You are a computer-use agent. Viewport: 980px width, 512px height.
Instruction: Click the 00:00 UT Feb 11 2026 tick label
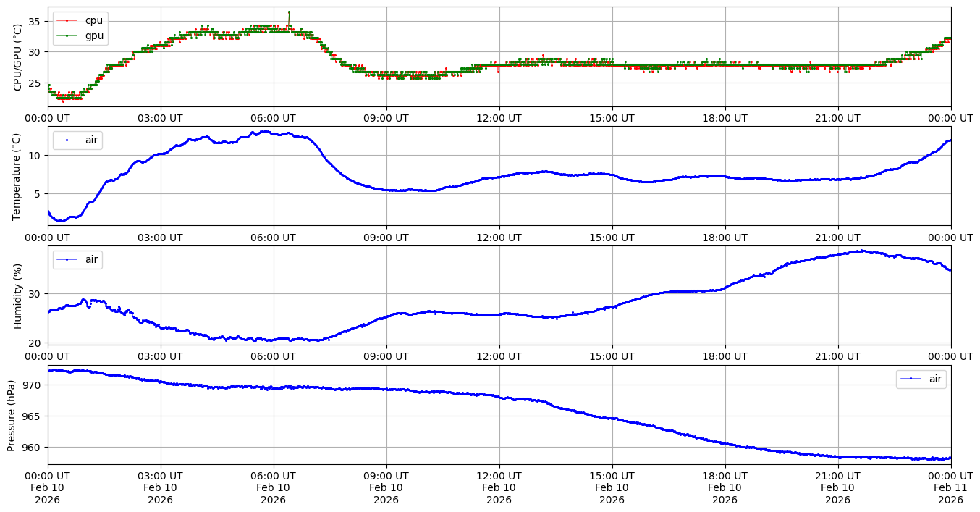coord(950,487)
